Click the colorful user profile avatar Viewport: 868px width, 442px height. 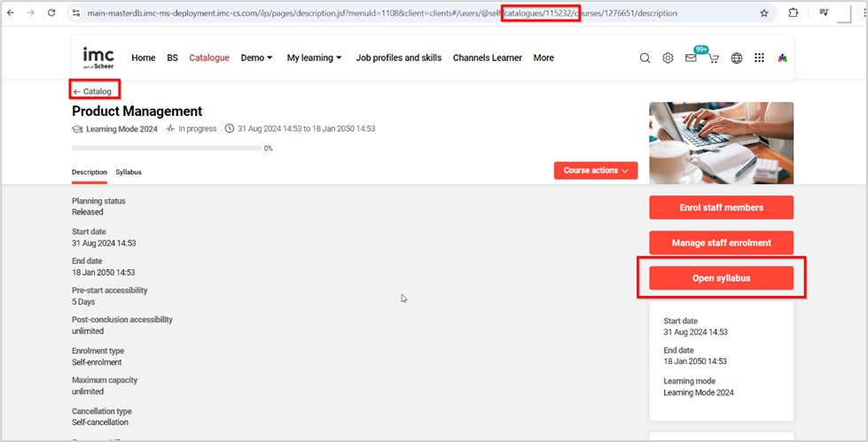coord(781,58)
